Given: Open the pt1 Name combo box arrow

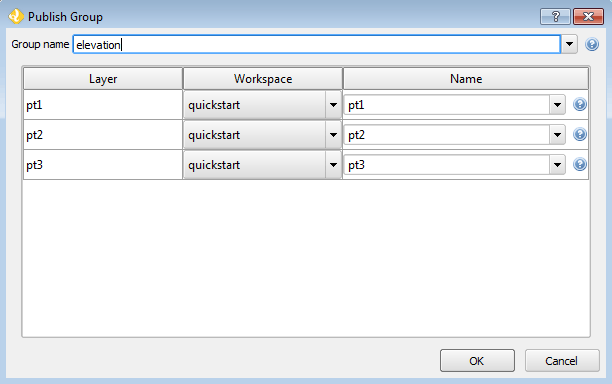Looking at the screenshot, I should [557, 105].
